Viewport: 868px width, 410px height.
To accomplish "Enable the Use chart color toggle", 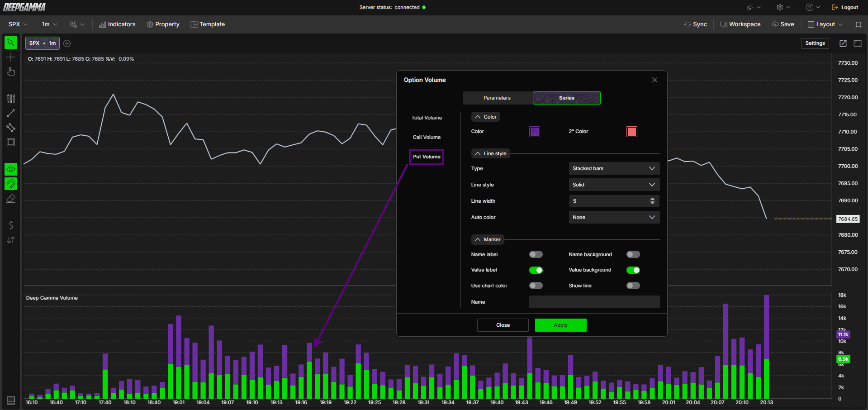I will [x=536, y=286].
